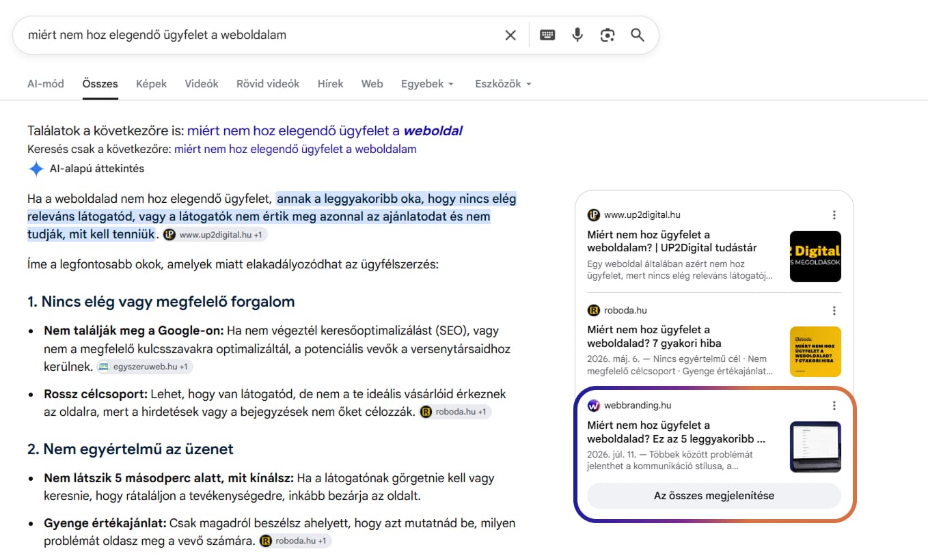928x560 pixels.
Task: Open the roboda.hu '7 gyakori hiba' result
Action: click(655, 337)
